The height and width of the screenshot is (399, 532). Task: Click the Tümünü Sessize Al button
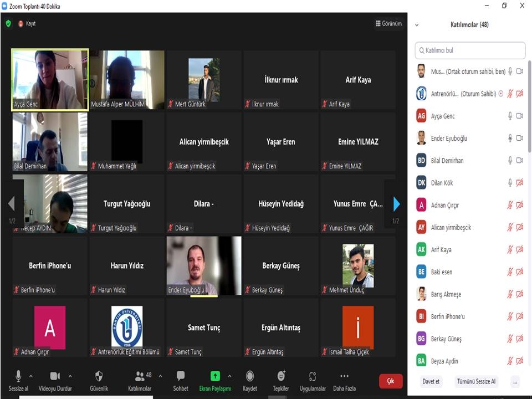pyautogui.click(x=476, y=382)
